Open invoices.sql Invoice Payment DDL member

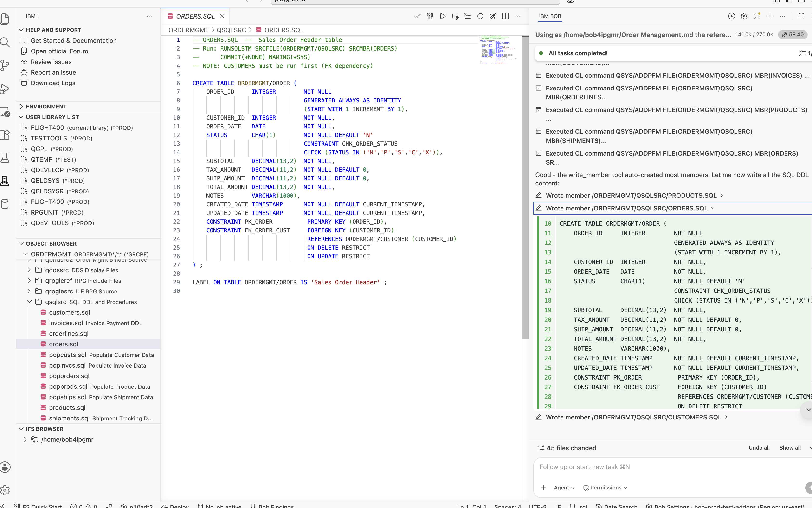(x=96, y=323)
